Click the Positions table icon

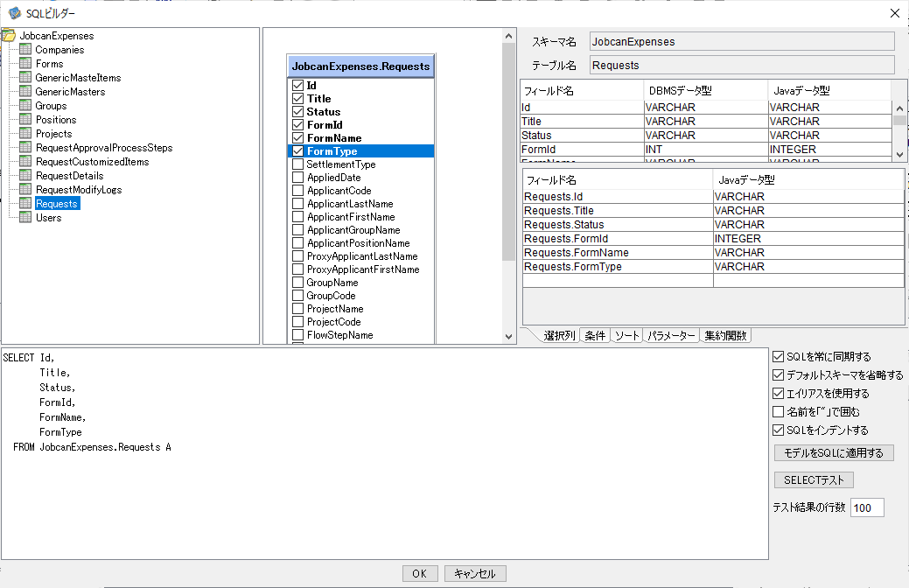pos(25,119)
